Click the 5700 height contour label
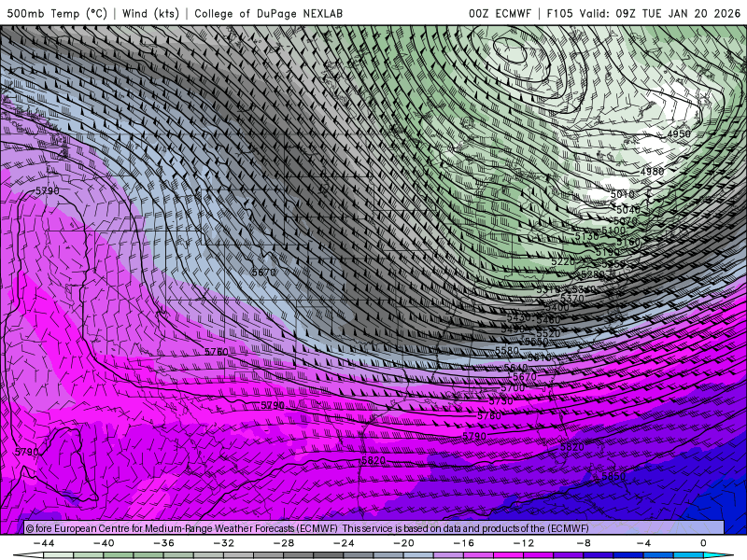Image resolution: width=747 pixels, height=560 pixels. coord(513,387)
